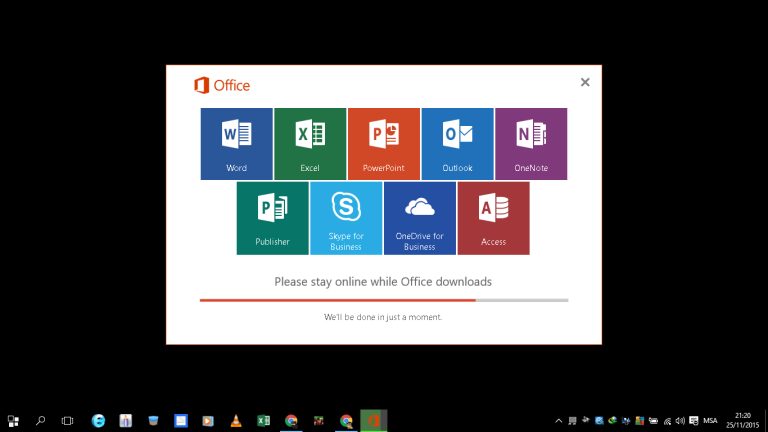
Task: Click the Access tile
Action: [493, 218]
